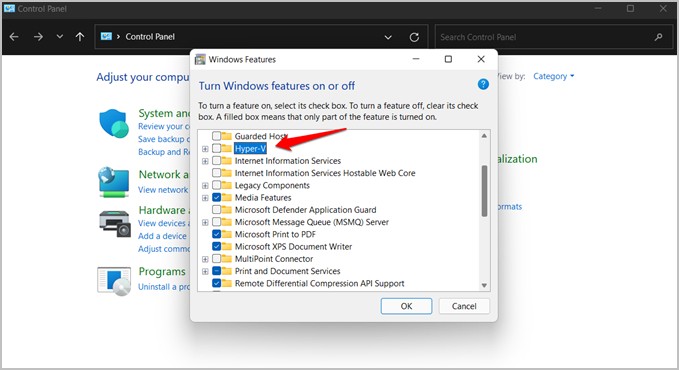Tick Microsoft Defender Application Guard checkbox
The image size is (679, 370).
[217, 210]
